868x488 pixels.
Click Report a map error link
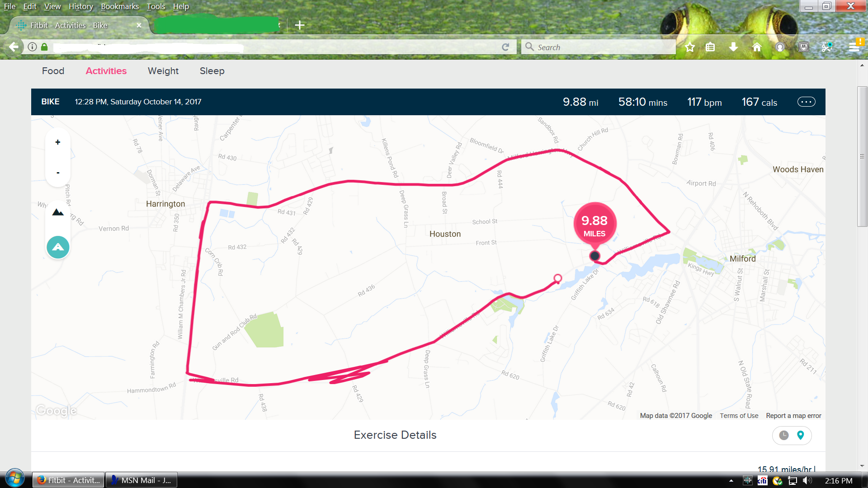[x=793, y=415]
